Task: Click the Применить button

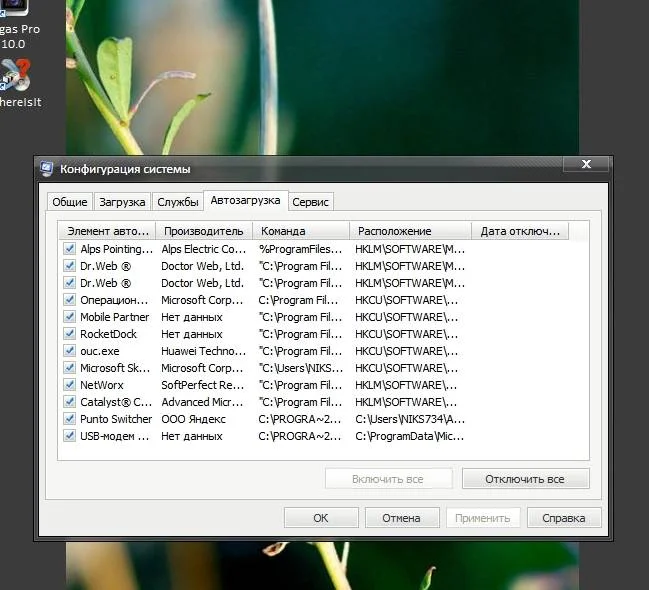Action: 483,518
